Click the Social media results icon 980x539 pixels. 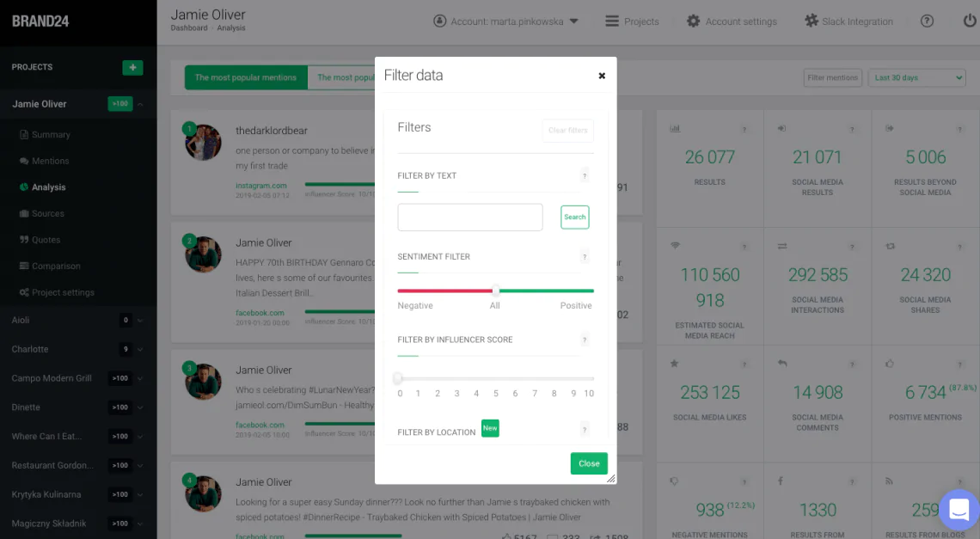(782, 128)
